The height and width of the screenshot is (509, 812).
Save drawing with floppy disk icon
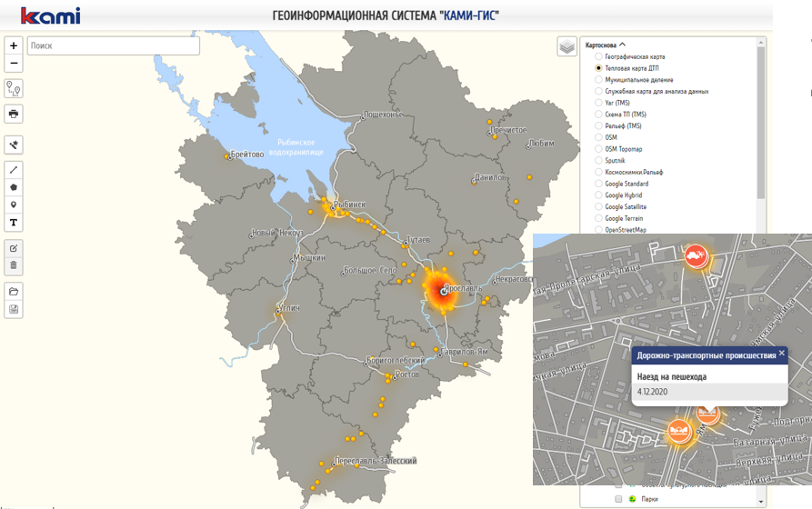click(x=14, y=309)
